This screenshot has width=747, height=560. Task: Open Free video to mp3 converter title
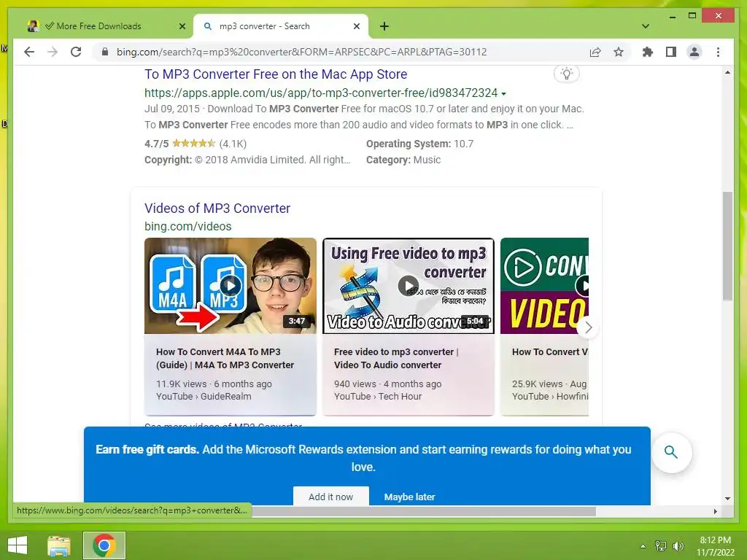396,358
